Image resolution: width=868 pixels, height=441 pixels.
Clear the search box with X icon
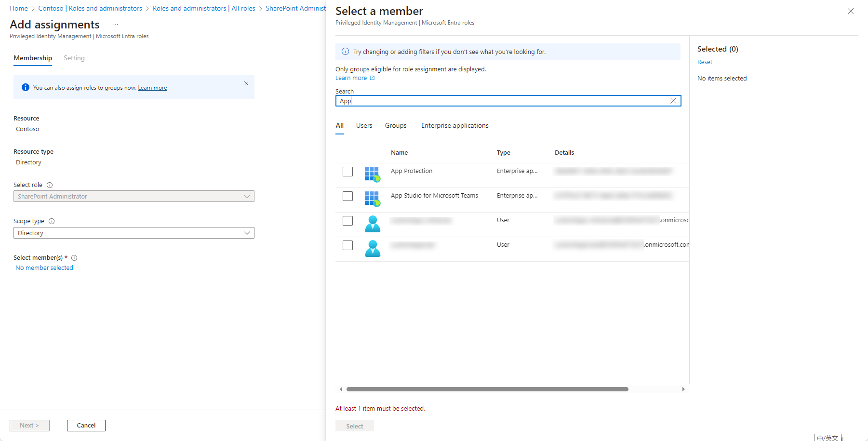click(673, 101)
